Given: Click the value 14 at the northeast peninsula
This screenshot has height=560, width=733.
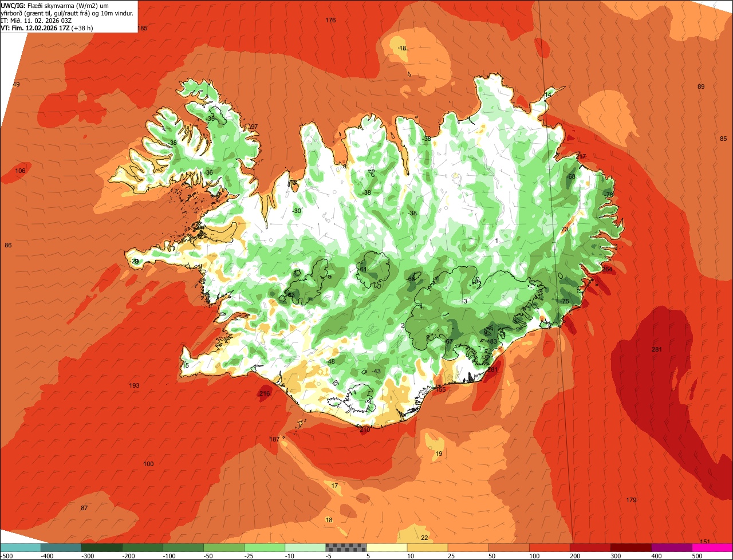Looking at the screenshot, I should [548, 94].
